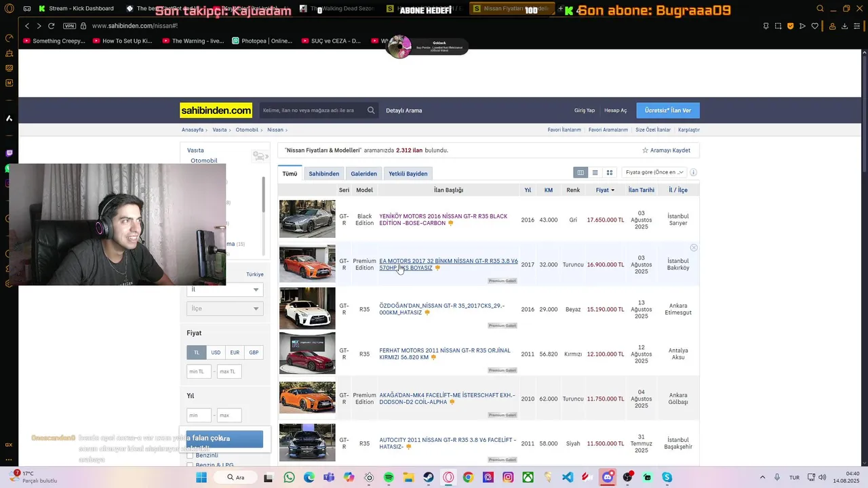Click the sahibinden.com logo
The height and width of the screenshot is (488, 868).
[216, 110]
